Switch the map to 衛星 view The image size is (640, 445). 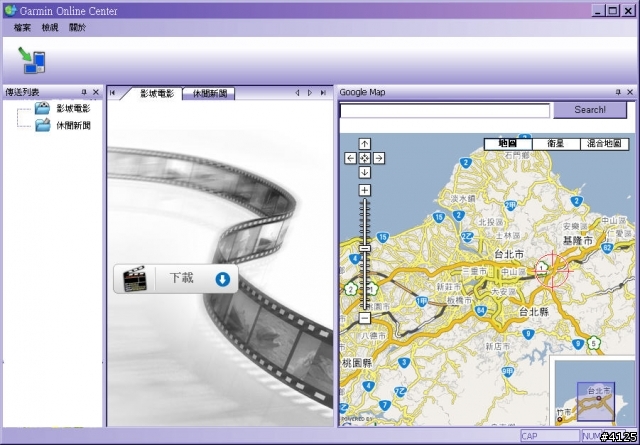pos(556,144)
